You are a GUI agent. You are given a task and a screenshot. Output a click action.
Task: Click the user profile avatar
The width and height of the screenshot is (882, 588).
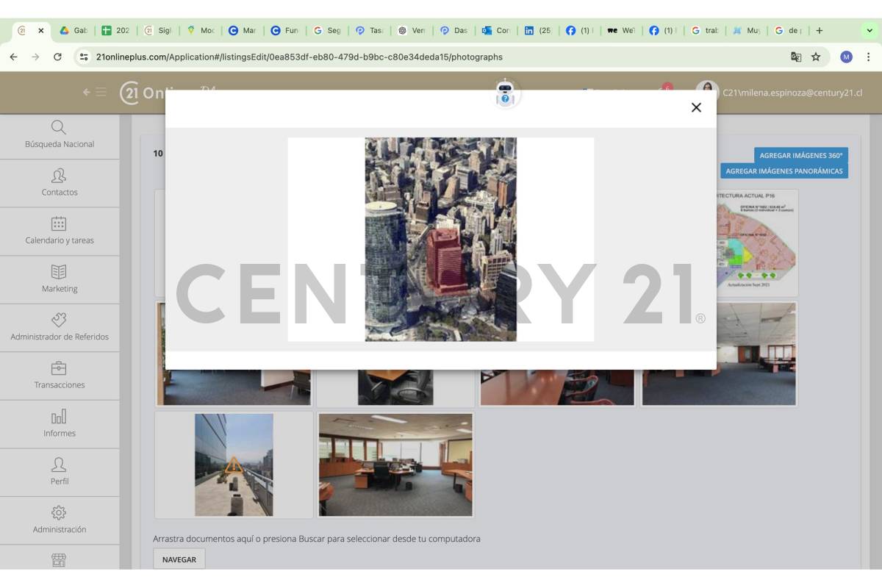pos(707,92)
